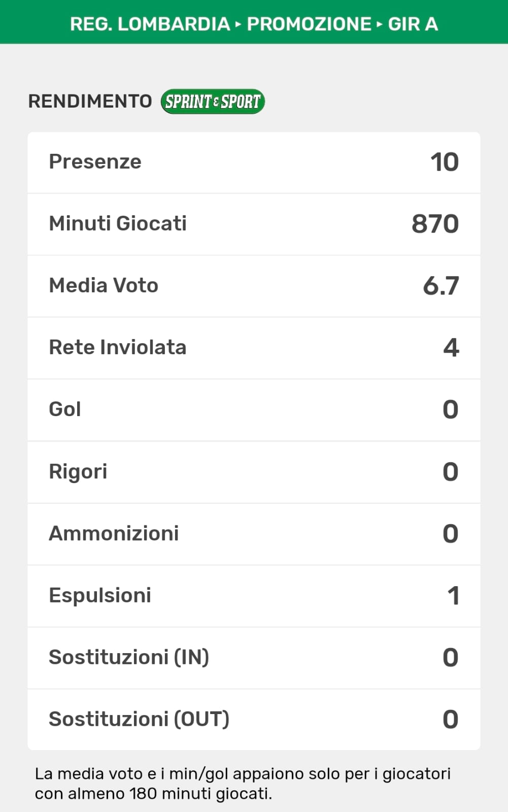
Task: Tap the RENDIMENTO section heading
Action: 90,101
